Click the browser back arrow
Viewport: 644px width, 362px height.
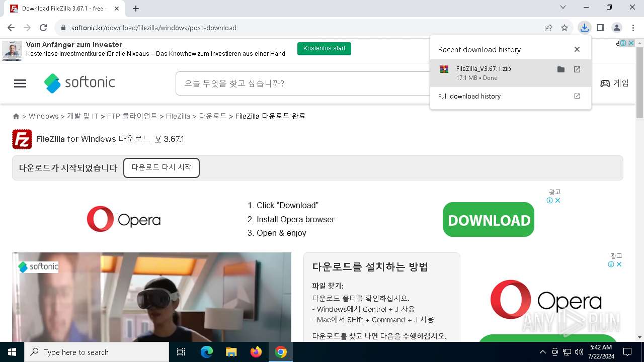[x=11, y=28]
